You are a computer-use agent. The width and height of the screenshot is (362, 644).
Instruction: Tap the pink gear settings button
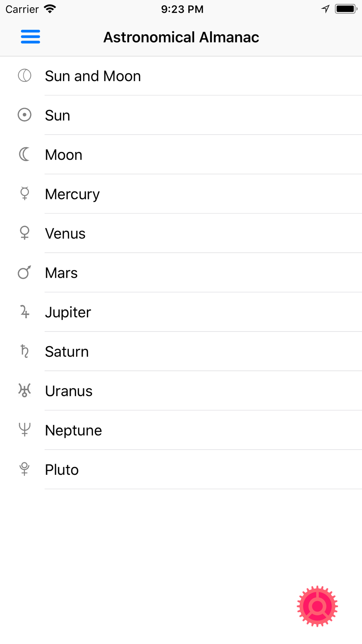[317, 606]
